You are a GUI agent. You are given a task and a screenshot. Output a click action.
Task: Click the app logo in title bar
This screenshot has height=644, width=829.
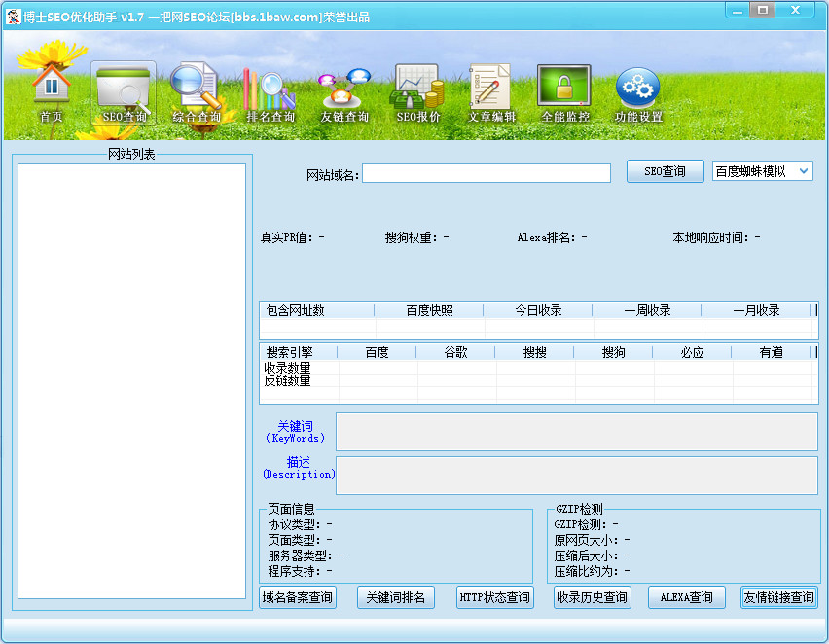coord(13,17)
